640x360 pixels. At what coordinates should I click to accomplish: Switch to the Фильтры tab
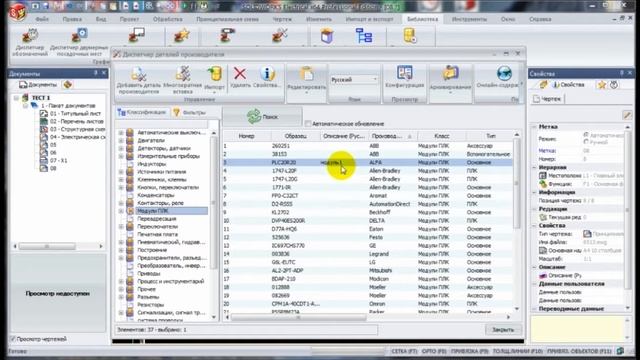pyautogui.click(x=190, y=112)
